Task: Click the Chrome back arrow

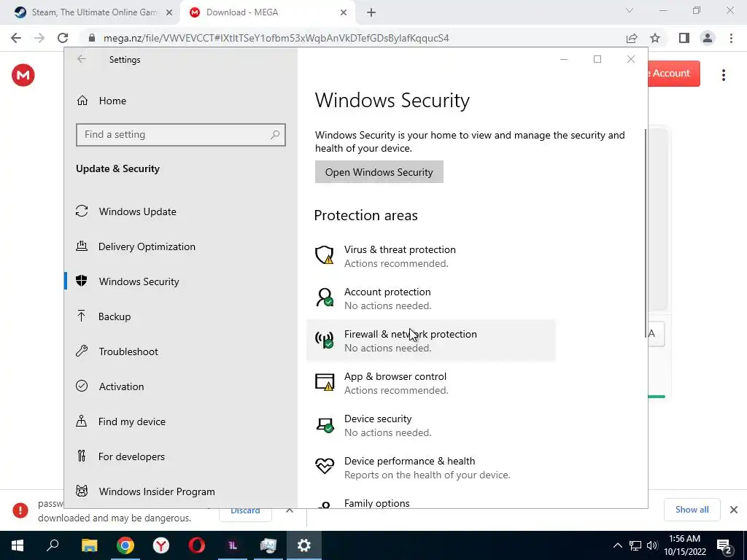Action: [x=16, y=38]
